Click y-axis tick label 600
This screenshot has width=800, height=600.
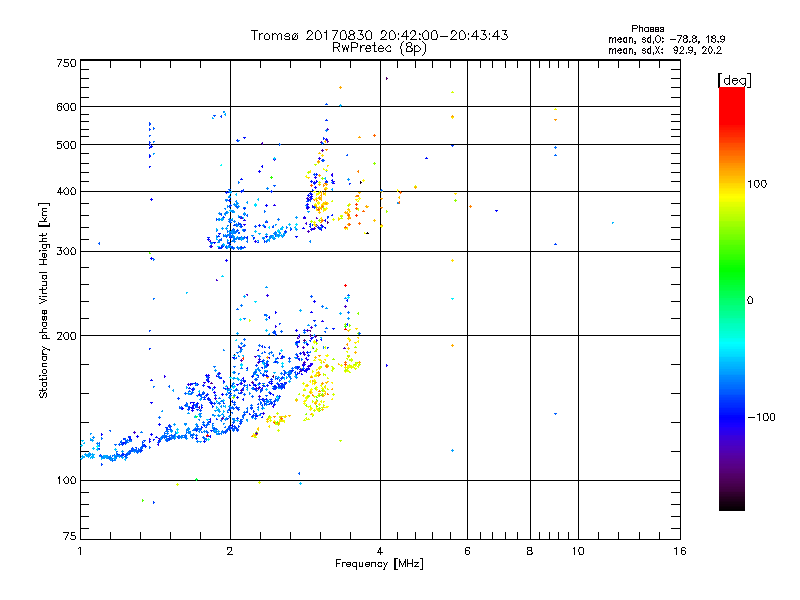pos(66,107)
